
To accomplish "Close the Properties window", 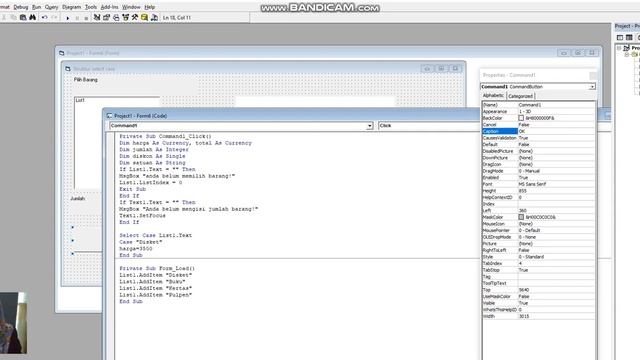I will pyautogui.click(x=593, y=75).
